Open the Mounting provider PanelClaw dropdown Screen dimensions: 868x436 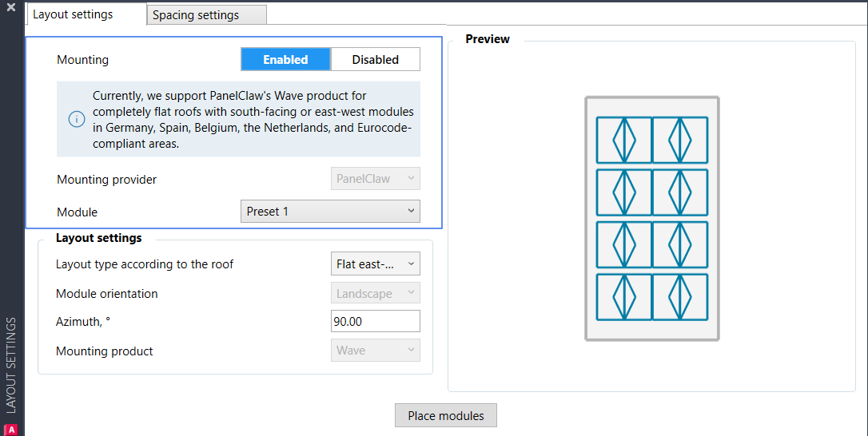tap(375, 179)
